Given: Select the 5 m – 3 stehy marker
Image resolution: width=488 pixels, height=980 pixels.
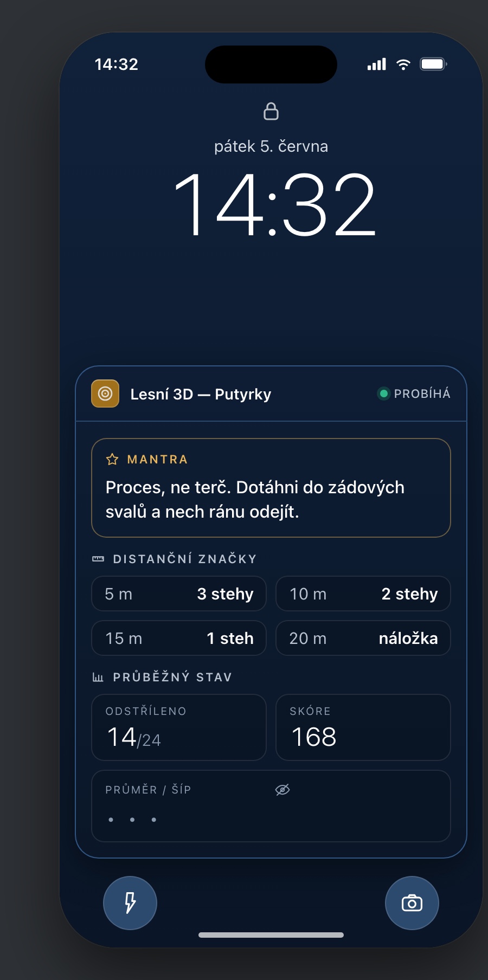Looking at the screenshot, I should point(179,594).
